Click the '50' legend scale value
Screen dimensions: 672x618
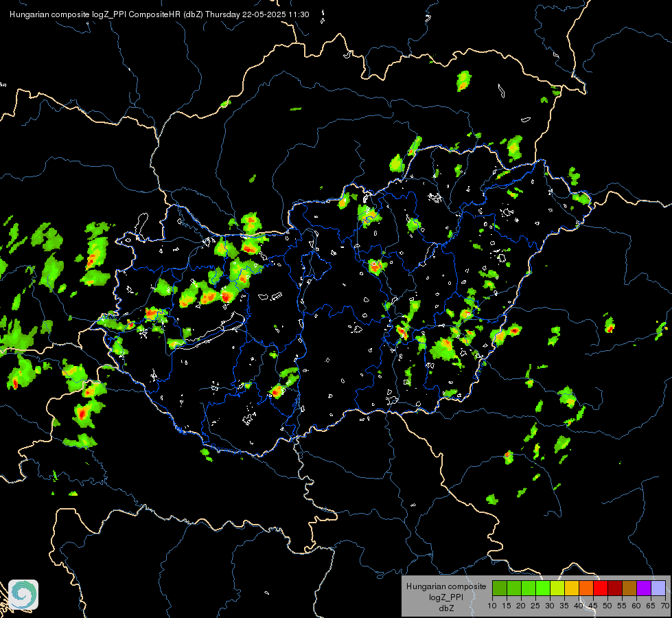tap(607, 606)
